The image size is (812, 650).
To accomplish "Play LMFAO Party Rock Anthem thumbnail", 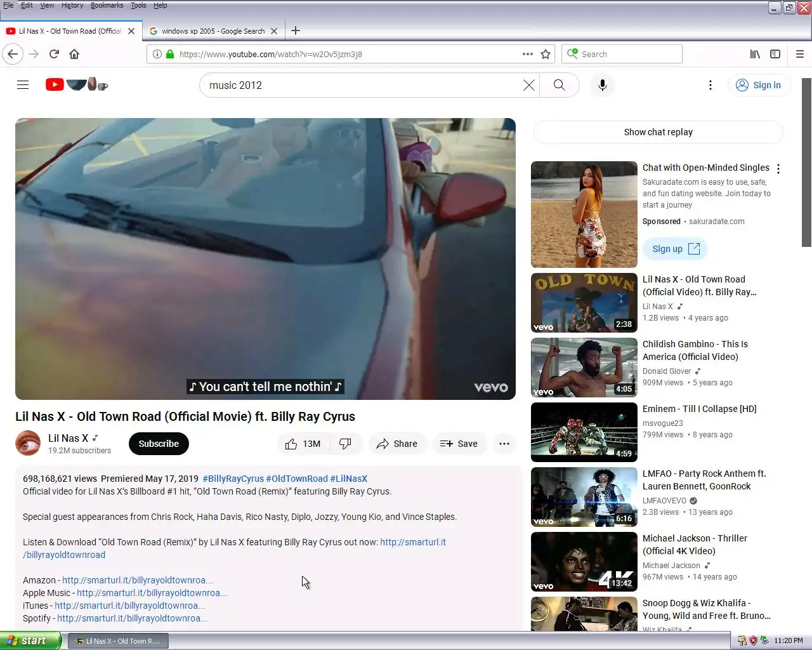I will click(x=584, y=497).
